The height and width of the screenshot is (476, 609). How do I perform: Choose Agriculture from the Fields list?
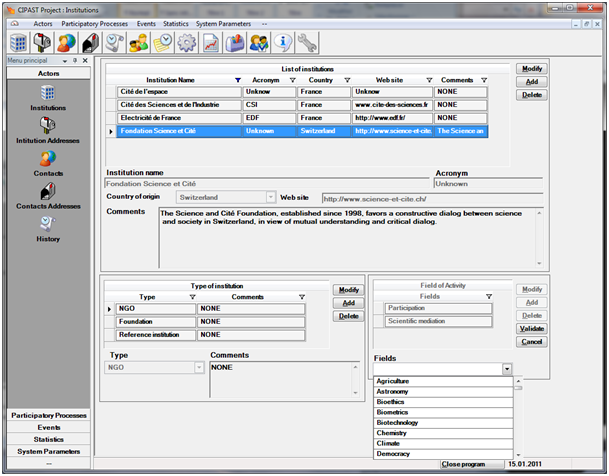(x=443, y=381)
